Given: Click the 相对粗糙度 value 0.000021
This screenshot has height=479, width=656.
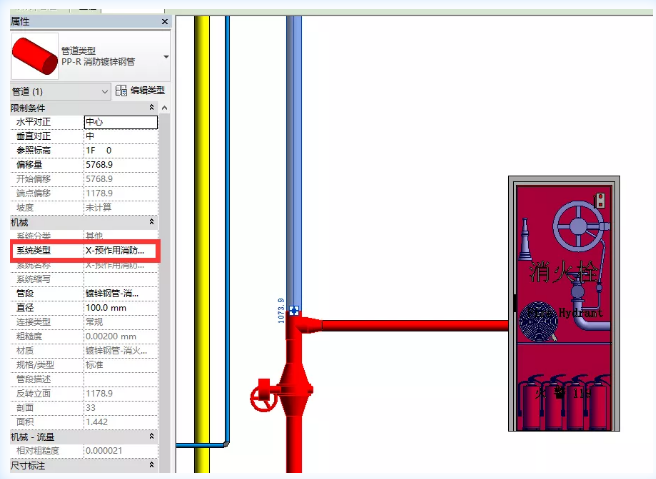Looking at the screenshot, I should click(x=121, y=451).
